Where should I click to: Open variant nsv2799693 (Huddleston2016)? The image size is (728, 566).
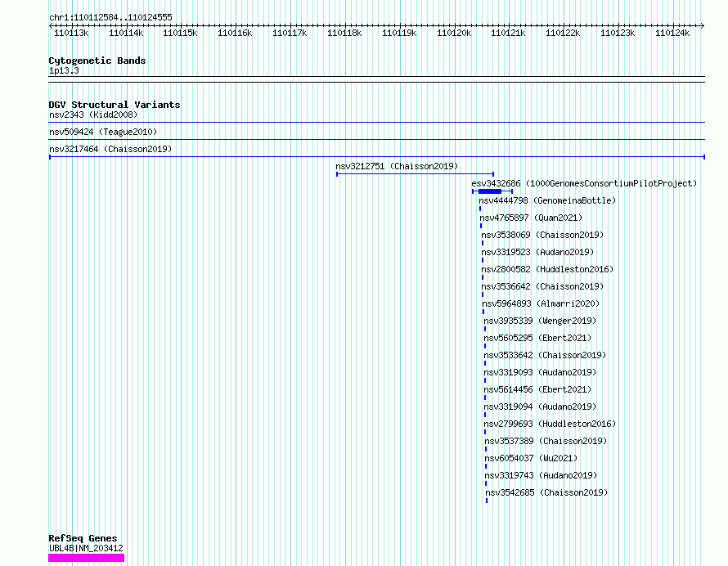(x=550, y=424)
